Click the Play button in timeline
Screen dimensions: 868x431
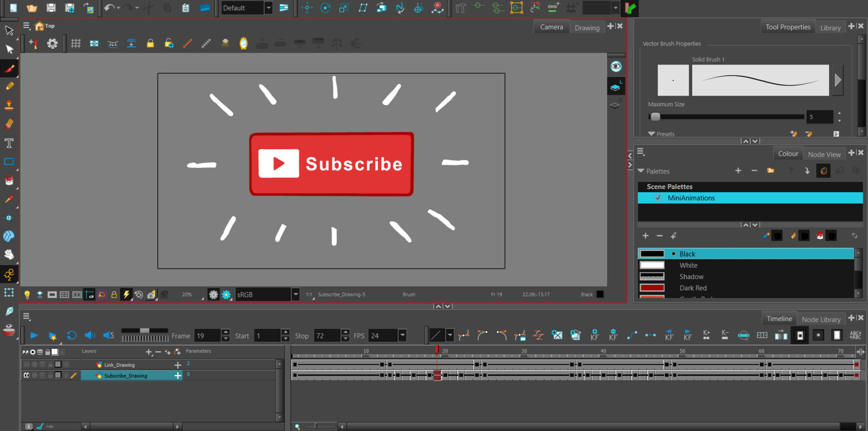(x=34, y=335)
